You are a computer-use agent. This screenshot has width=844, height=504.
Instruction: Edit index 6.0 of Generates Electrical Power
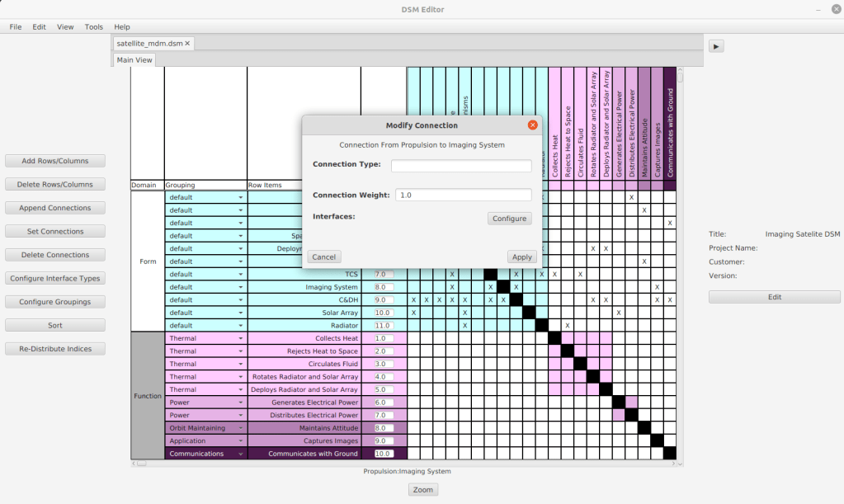click(x=384, y=403)
